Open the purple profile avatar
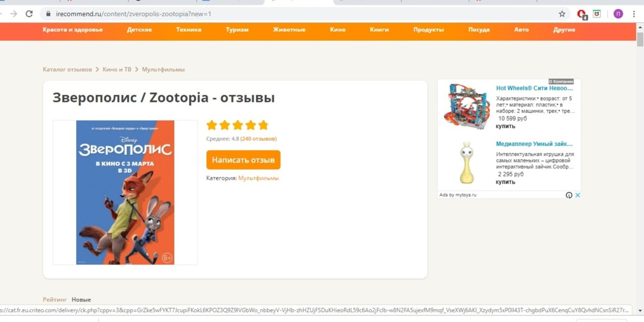The image size is (644, 322). click(618, 14)
